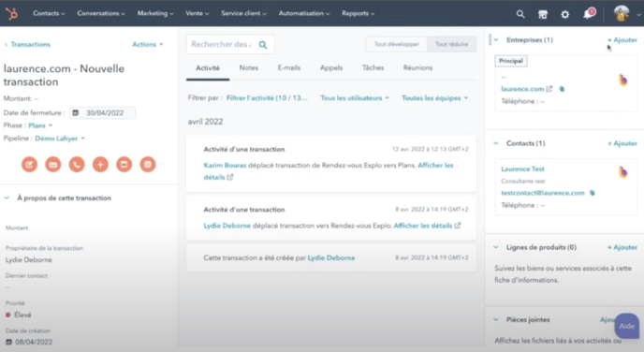Copy the testcontact@laurence.com email icon
The width and height of the screenshot is (644, 352).
point(593,193)
